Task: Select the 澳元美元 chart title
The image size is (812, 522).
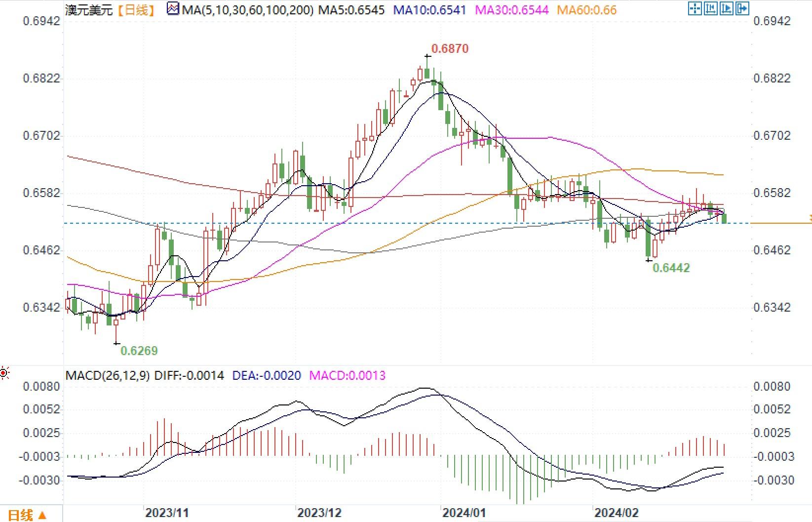Action: pyautogui.click(x=89, y=10)
